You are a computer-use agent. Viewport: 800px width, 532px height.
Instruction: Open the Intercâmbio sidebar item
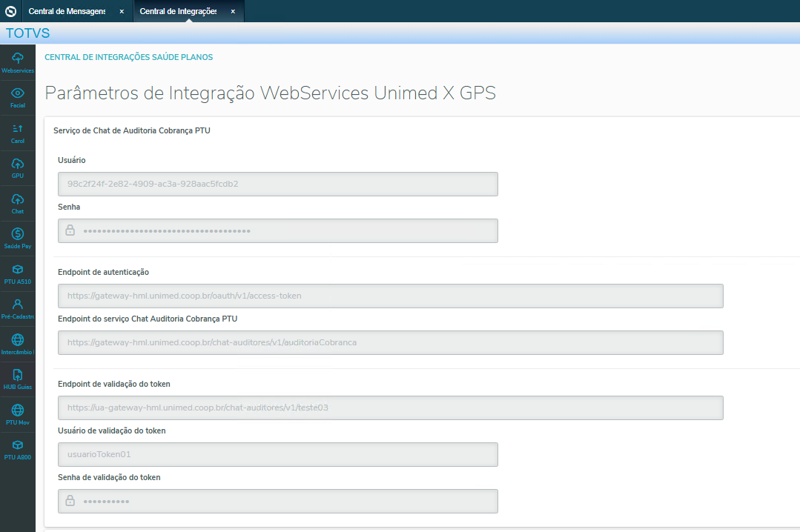click(x=17, y=345)
